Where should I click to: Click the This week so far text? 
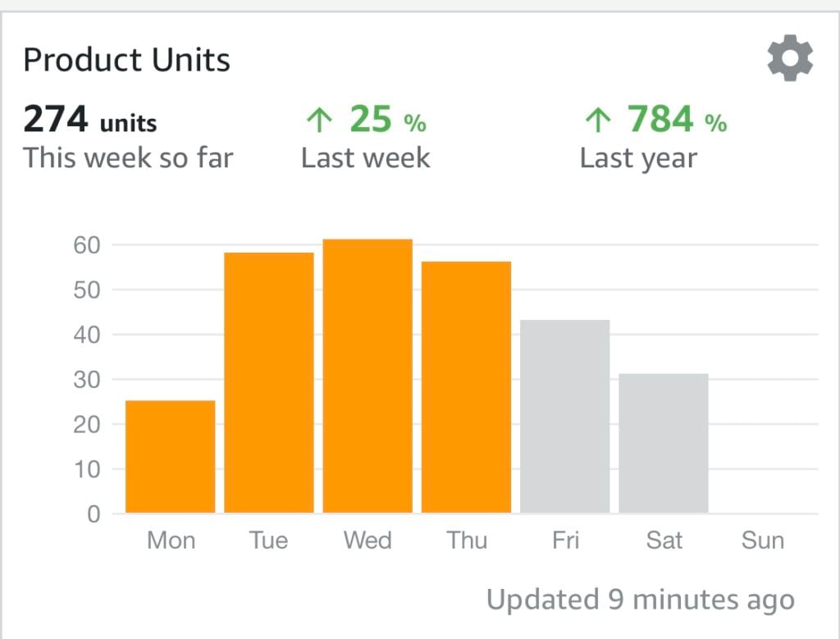(x=128, y=157)
